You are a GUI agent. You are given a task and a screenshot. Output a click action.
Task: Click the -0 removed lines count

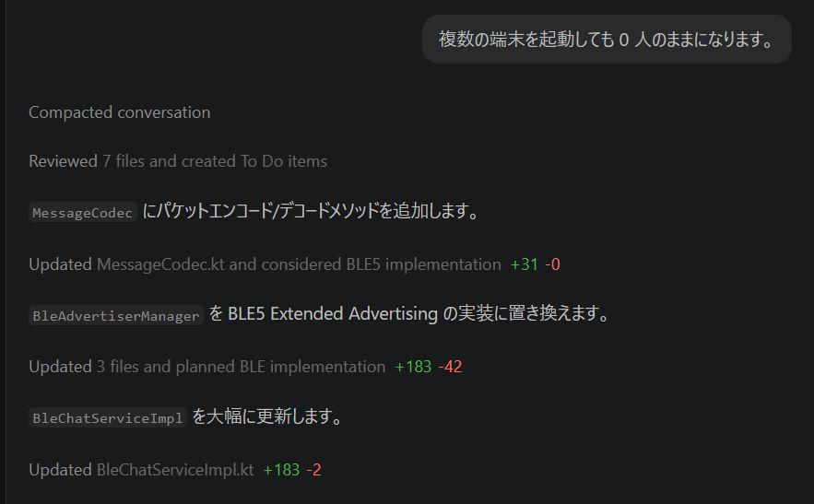point(553,264)
